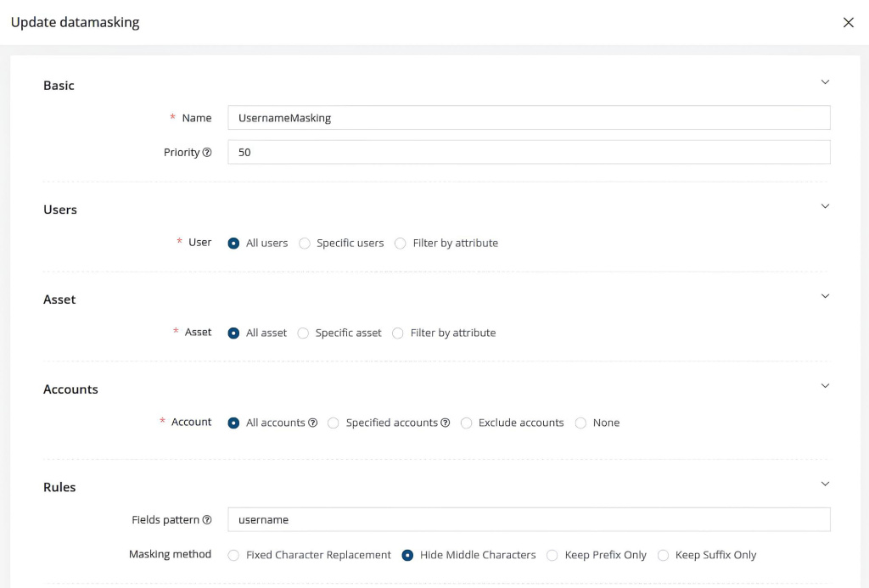Choose Filter by attribute for Asset
Viewport: 869px width, 588px height.
[x=398, y=333]
